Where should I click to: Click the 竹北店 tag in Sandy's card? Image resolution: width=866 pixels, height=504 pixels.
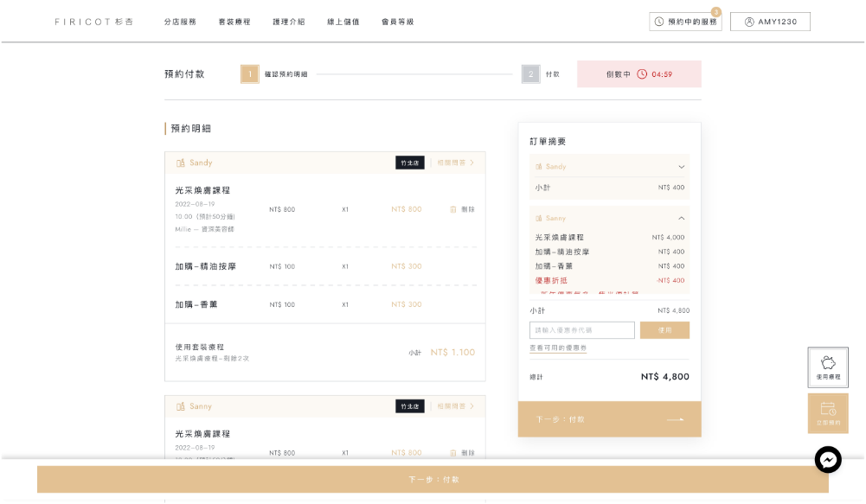click(410, 163)
